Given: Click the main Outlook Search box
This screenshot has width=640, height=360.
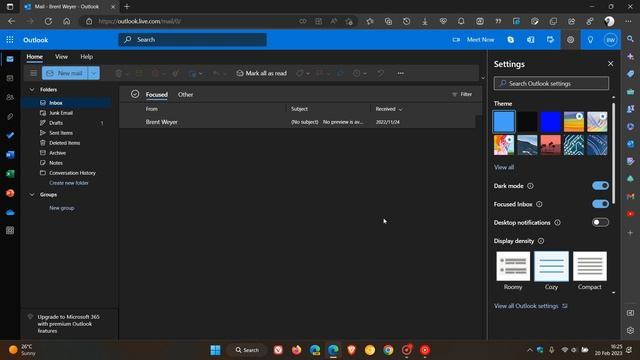Looking at the screenshot, I should pos(193,40).
